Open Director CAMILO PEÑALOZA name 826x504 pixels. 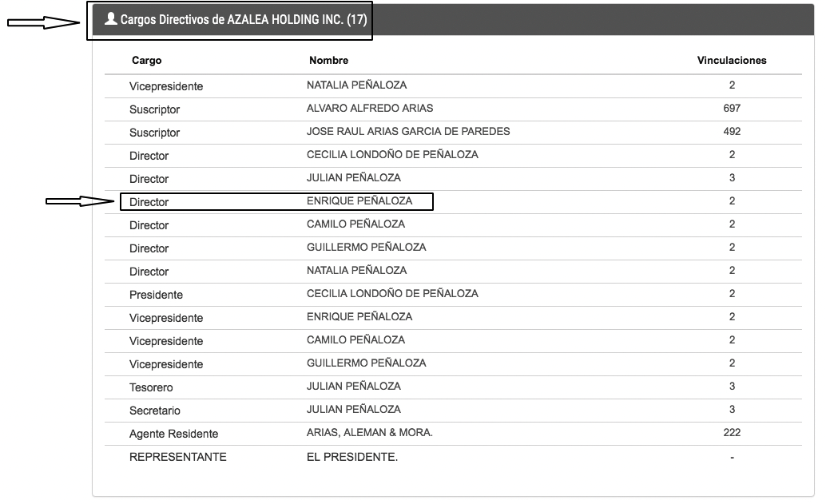355,224
